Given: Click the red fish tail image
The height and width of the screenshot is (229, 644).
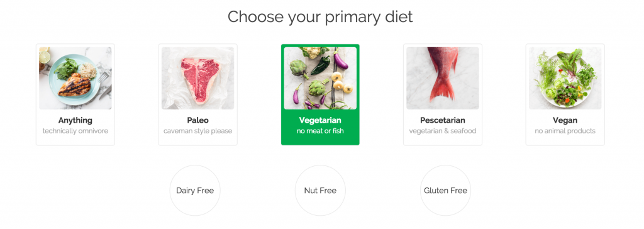Looking at the screenshot, I should [x=443, y=78].
